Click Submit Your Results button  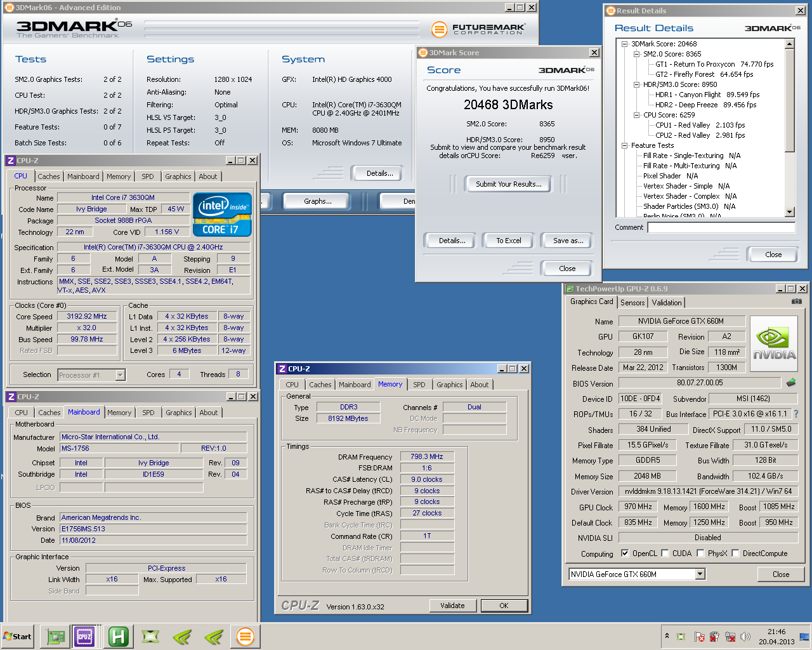(509, 184)
